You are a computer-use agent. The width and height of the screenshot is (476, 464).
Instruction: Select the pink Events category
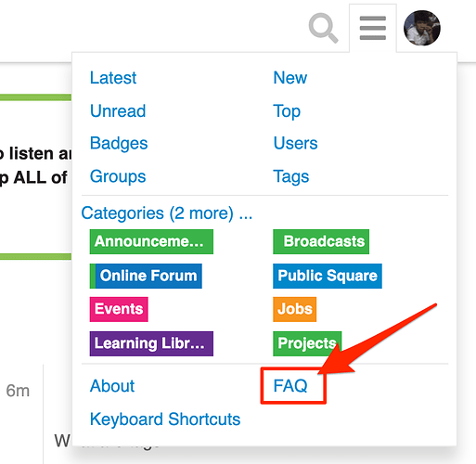pyautogui.click(x=119, y=309)
